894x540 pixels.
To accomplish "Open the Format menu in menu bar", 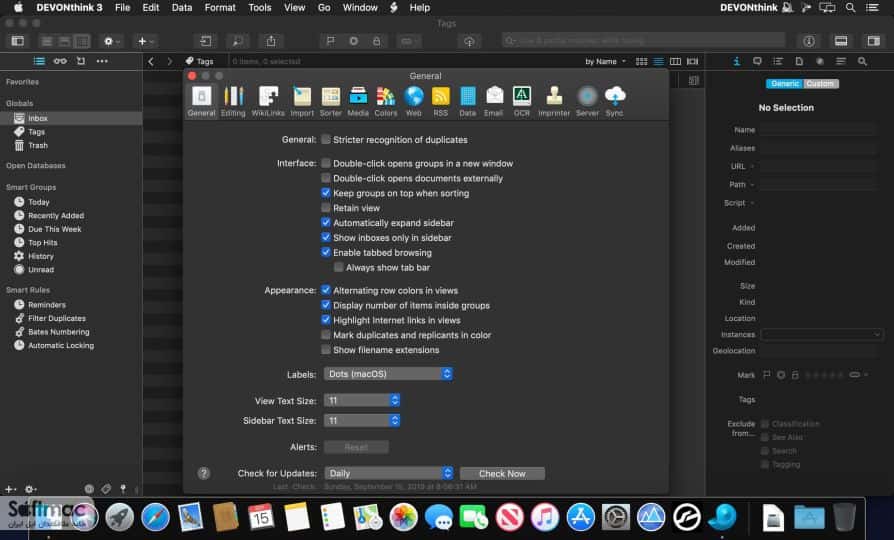I will 220,7.
